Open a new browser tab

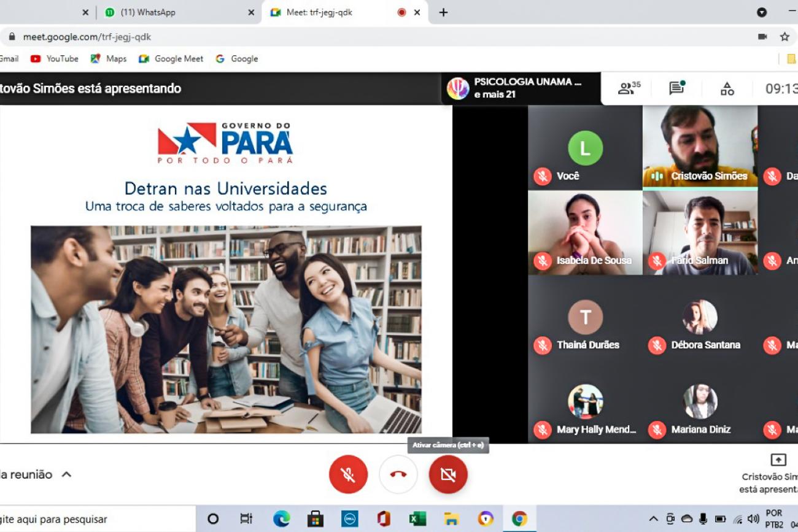(x=443, y=12)
